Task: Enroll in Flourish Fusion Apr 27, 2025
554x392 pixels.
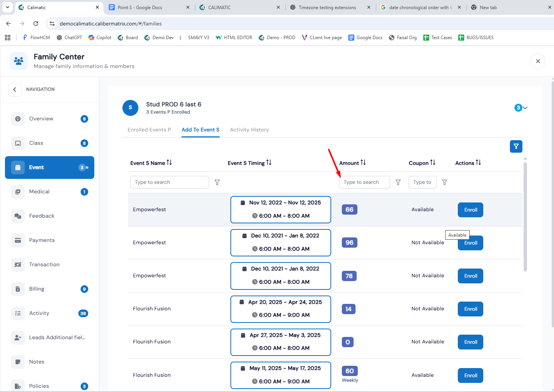Action: [470, 342]
